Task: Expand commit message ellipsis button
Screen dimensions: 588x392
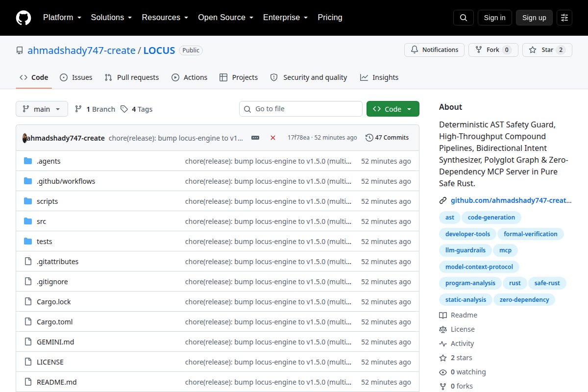Action: coord(255,138)
